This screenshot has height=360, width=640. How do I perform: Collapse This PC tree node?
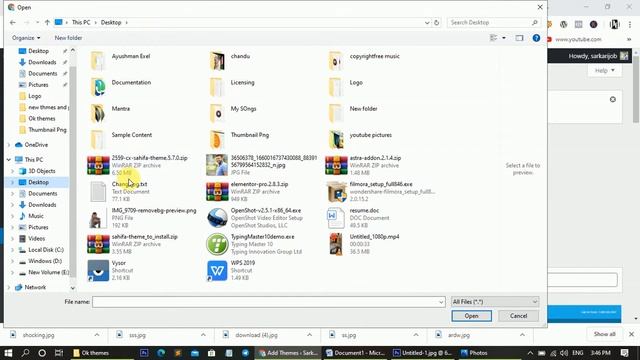tap(9, 160)
